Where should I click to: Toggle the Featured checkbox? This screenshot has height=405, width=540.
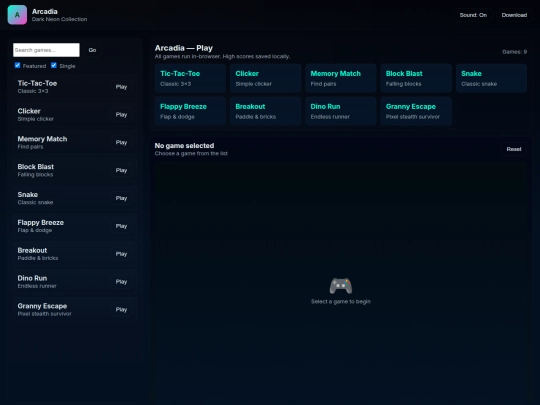[18, 65]
